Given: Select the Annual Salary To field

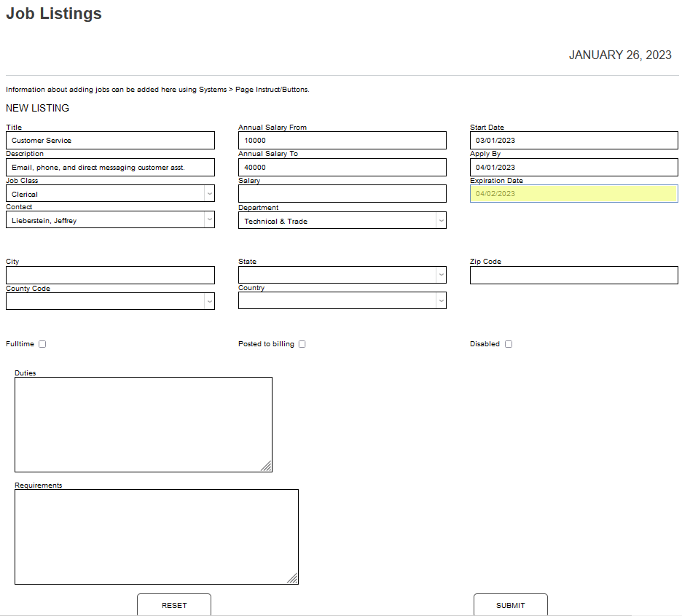Looking at the screenshot, I should coord(342,167).
